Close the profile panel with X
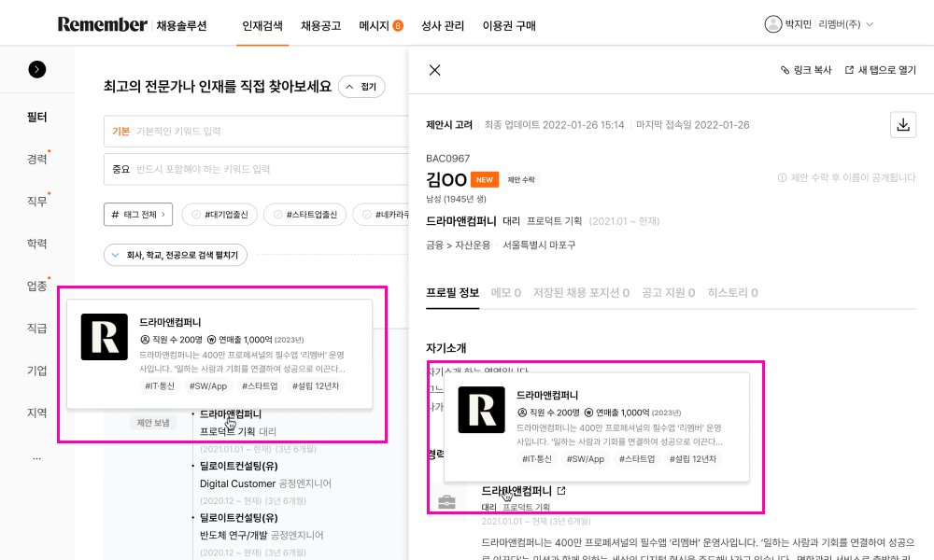Screen dimensions: 934x560 (x=435, y=70)
